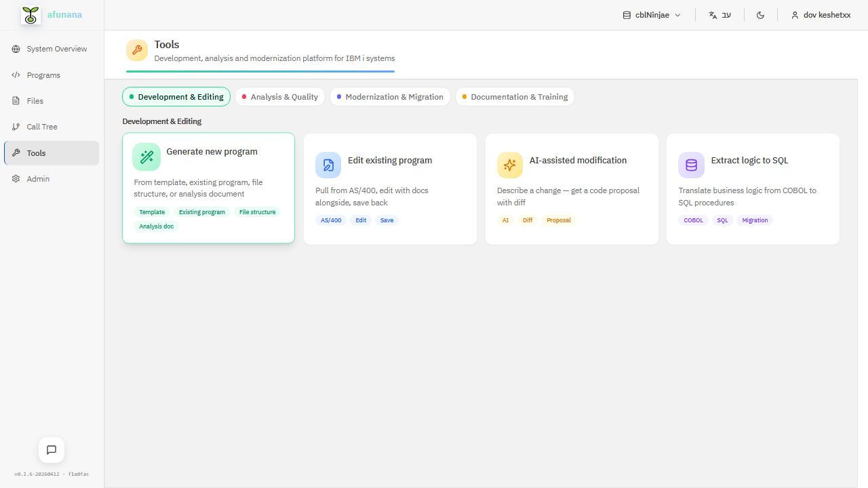Viewport: 868px width, 488px height.
Task: Filter by Documentation & Training
Action: 515,96
